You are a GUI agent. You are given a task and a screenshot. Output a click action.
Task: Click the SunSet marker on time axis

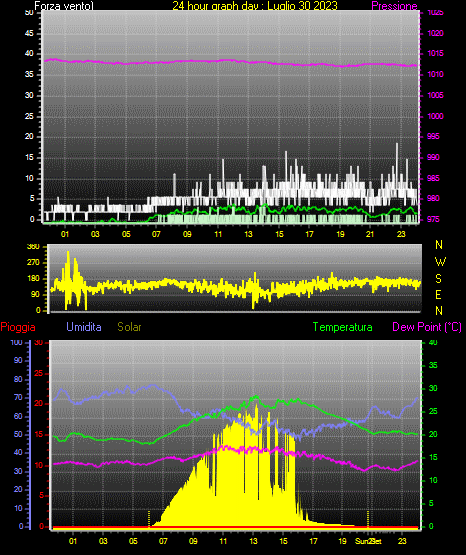pyautogui.click(x=369, y=541)
